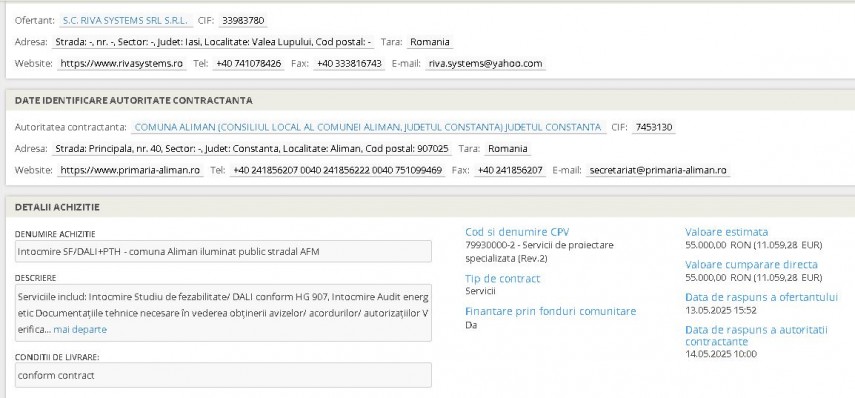Select the website https://www.primaria-aliman.ro
The image size is (855, 398).
(x=130, y=170)
